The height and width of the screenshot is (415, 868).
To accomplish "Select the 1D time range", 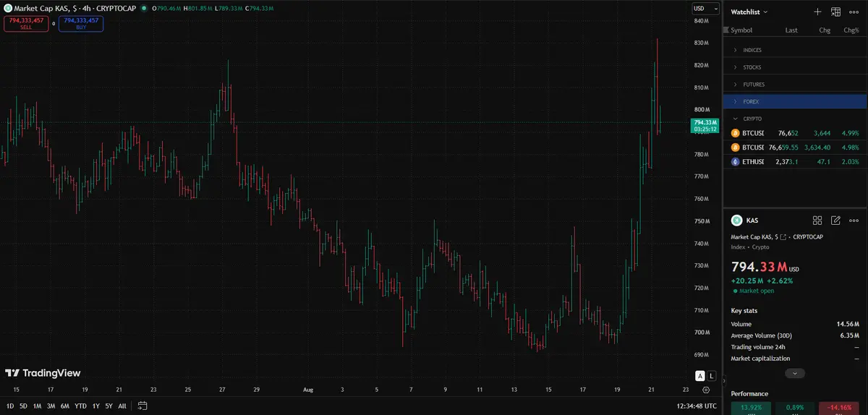I will pos(10,406).
